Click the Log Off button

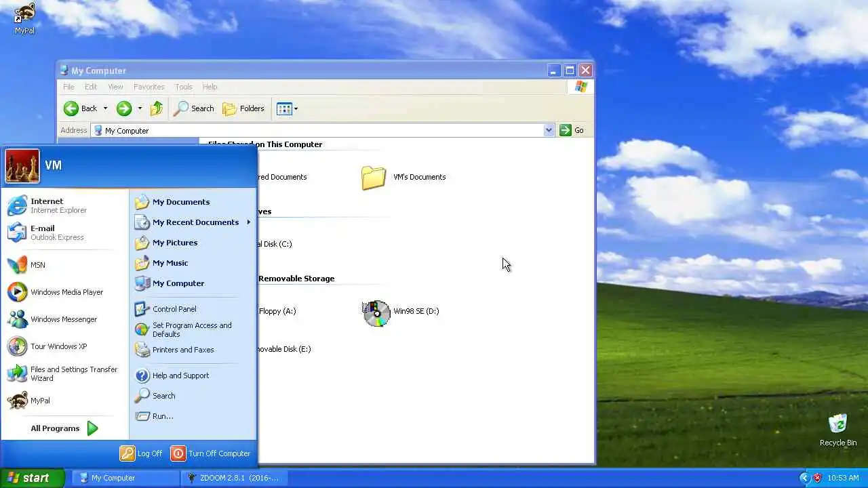pos(141,453)
